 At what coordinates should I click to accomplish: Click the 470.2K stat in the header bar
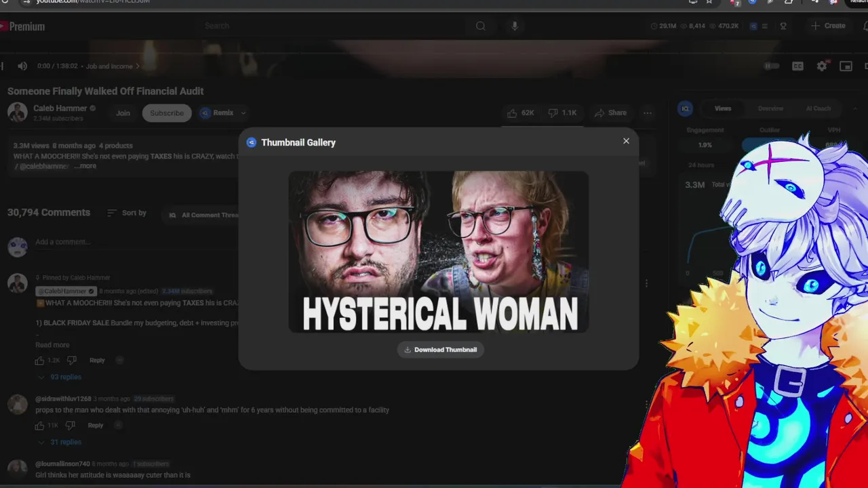coord(724,26)
